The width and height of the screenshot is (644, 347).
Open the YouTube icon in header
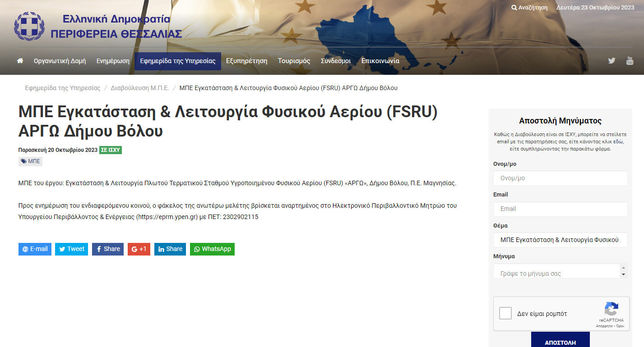click(630, 61)
